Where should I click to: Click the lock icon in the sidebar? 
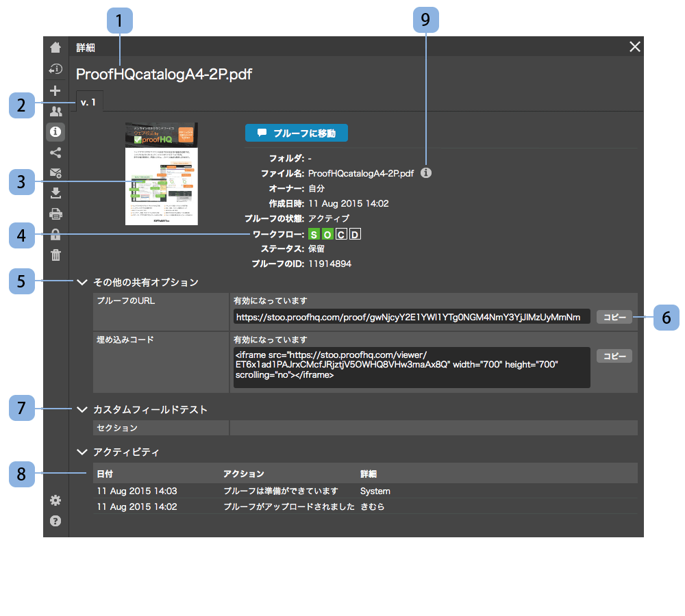click(55, 235)
